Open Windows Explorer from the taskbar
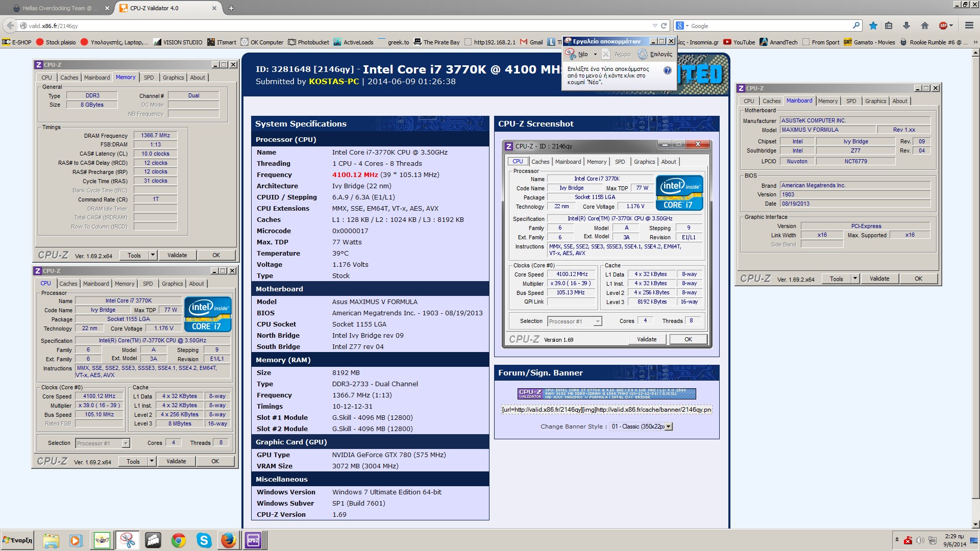The height and width of the screenshot is (551, 980). (x=51, y=540)
